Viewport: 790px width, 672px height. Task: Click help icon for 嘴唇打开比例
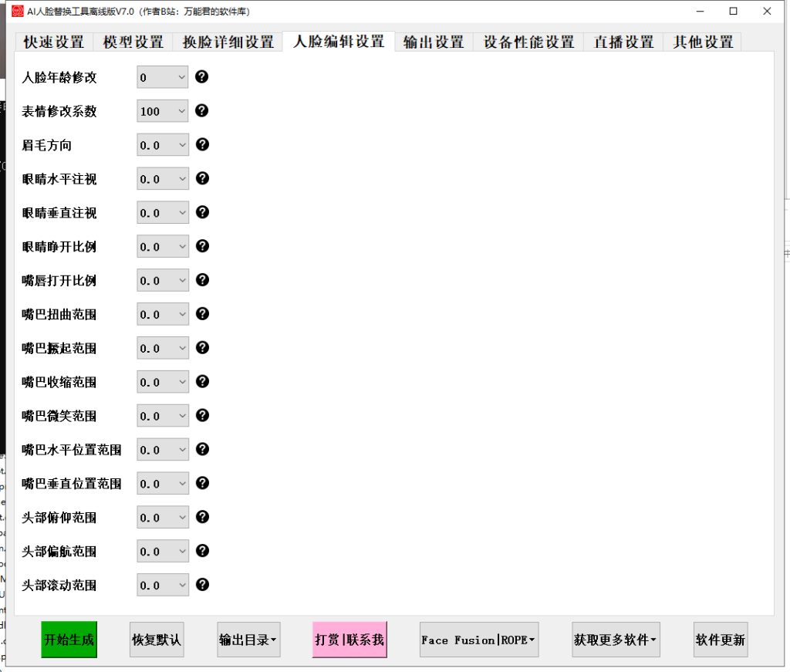[x=202, y=280]
